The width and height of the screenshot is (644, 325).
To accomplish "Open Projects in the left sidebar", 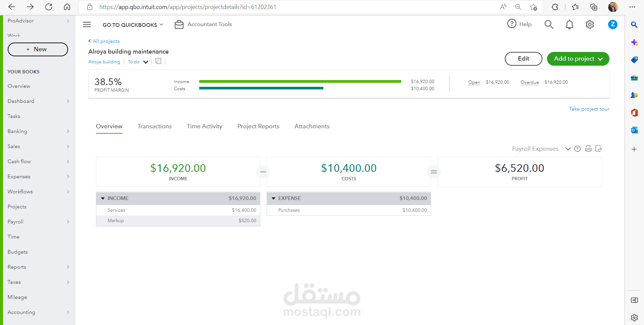I will (x=17, y=207).
